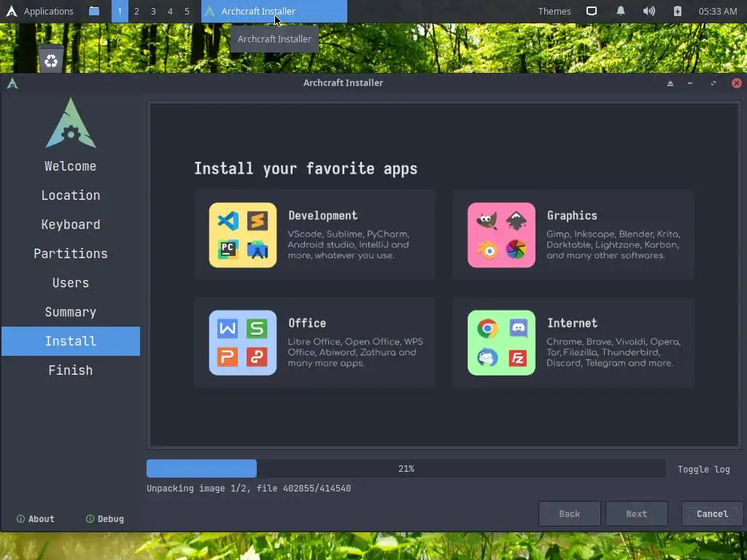Open the Debug information
Screen dimensions: 747x560
pyautogui.click(x=105, y=519)
